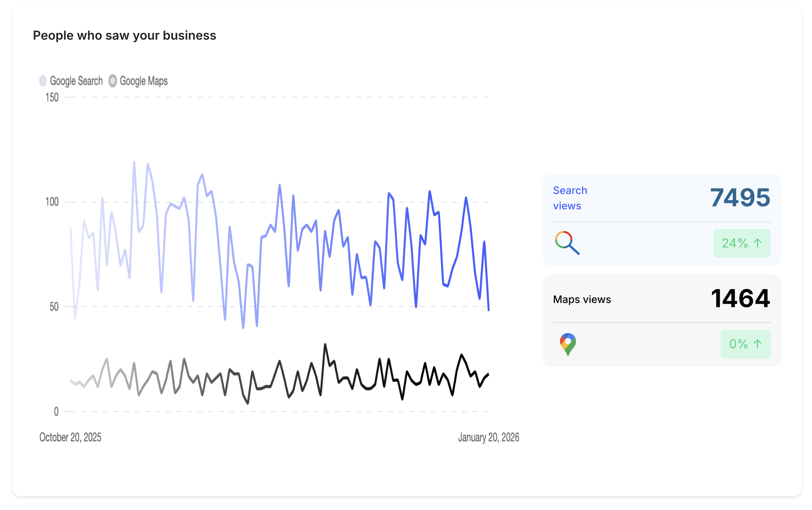Open the Search views label
This screenshot has height=510, width=812.
point(570,198)
